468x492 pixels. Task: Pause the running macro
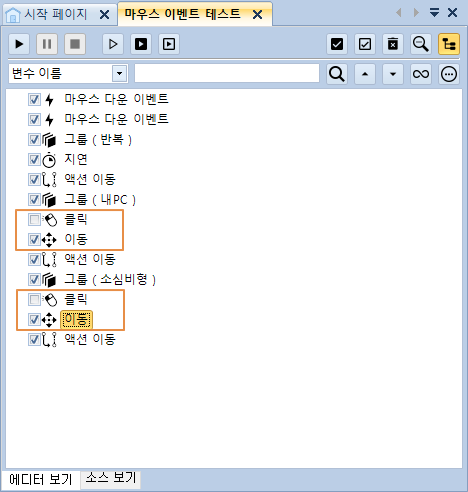47,44
